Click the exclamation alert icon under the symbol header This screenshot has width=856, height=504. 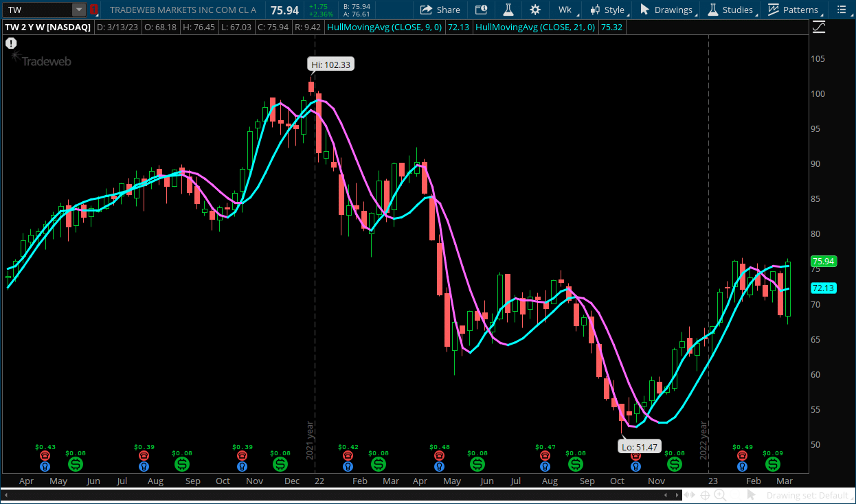click(12, 43)
